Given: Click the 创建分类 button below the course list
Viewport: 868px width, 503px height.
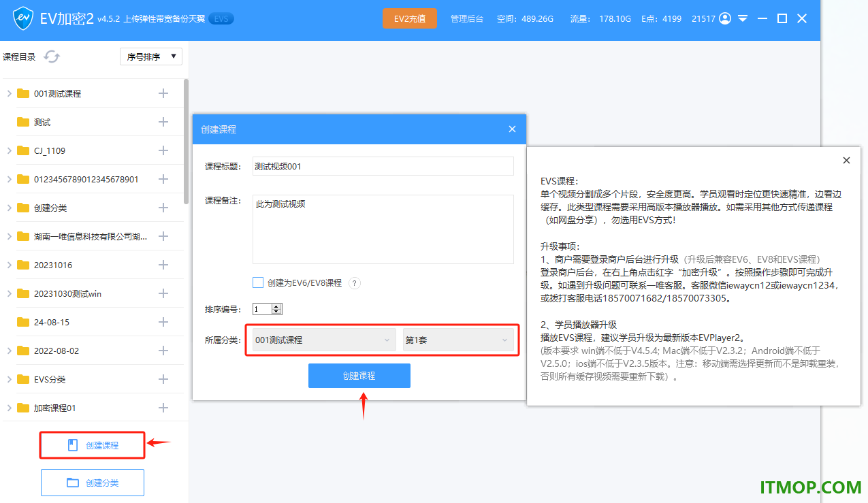Looking at the screenshot, I should tap(93, 483).
